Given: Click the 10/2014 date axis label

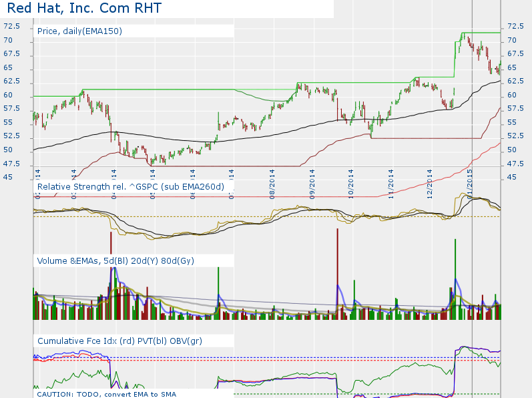Looking at the screenshot, I should pyautogui.click(x=350, y=184).
